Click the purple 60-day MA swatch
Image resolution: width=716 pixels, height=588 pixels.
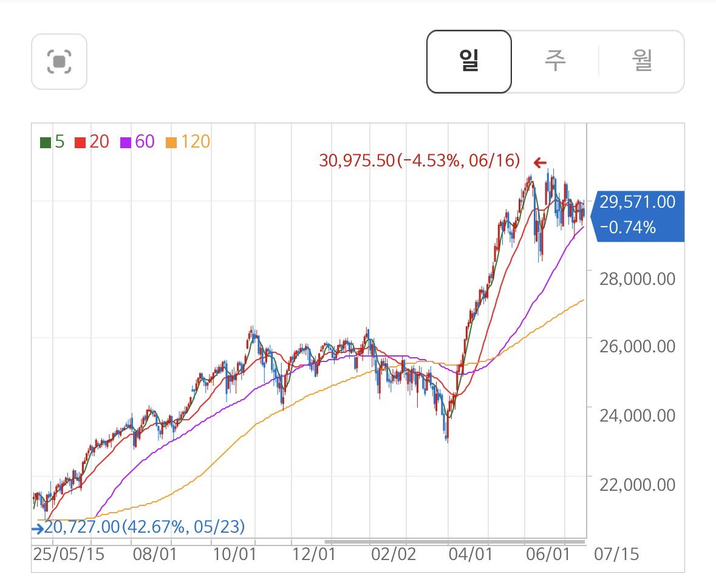click(x=126, y=143)
